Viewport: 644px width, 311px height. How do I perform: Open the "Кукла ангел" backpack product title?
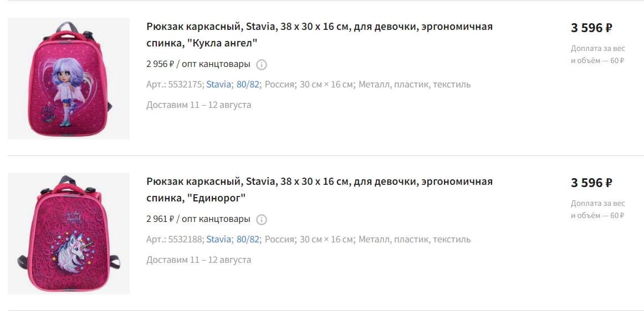pos(319,35)
